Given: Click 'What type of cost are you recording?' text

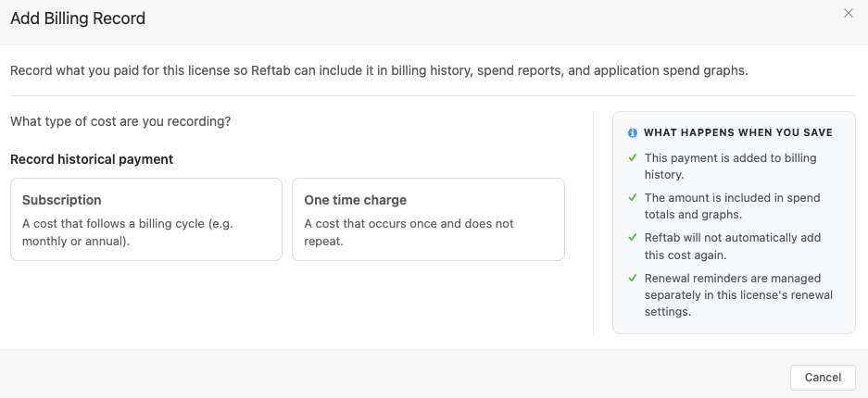Looking at the screenshot, I should click(x=120, y=121).
